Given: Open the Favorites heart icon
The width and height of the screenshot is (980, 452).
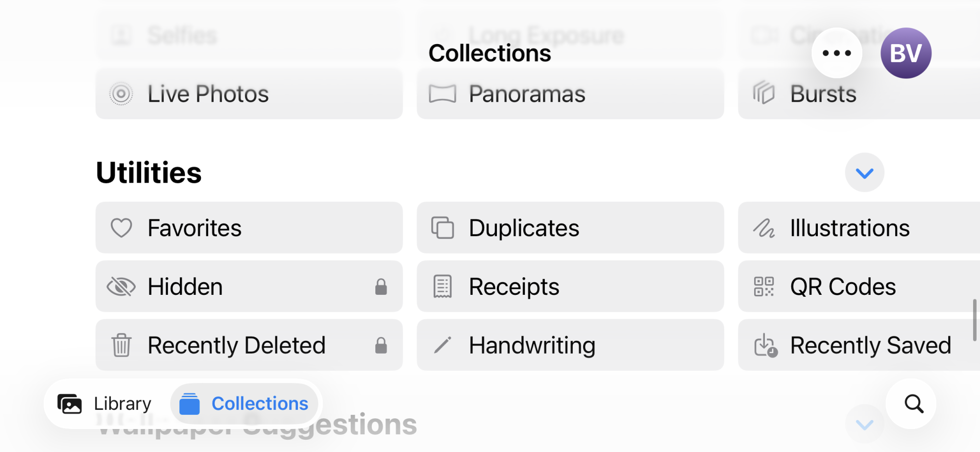Looking at the screenshot, I should coord(121,228).
